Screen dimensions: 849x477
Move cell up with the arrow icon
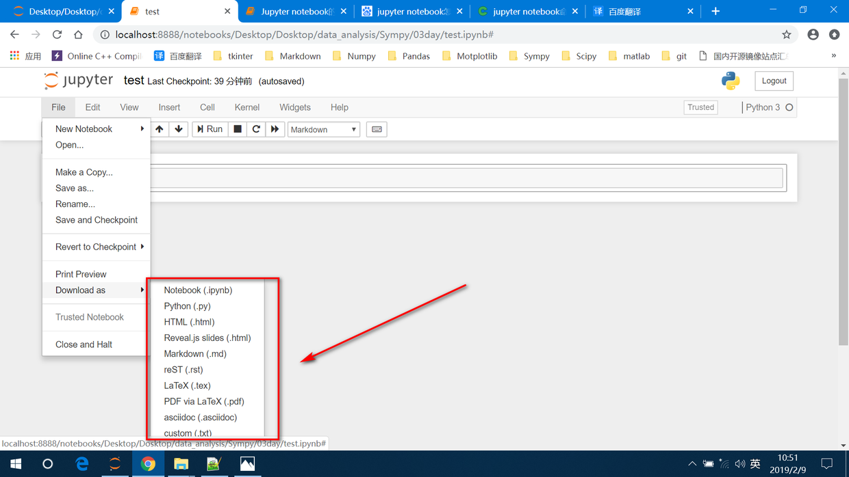coord(159,129)
